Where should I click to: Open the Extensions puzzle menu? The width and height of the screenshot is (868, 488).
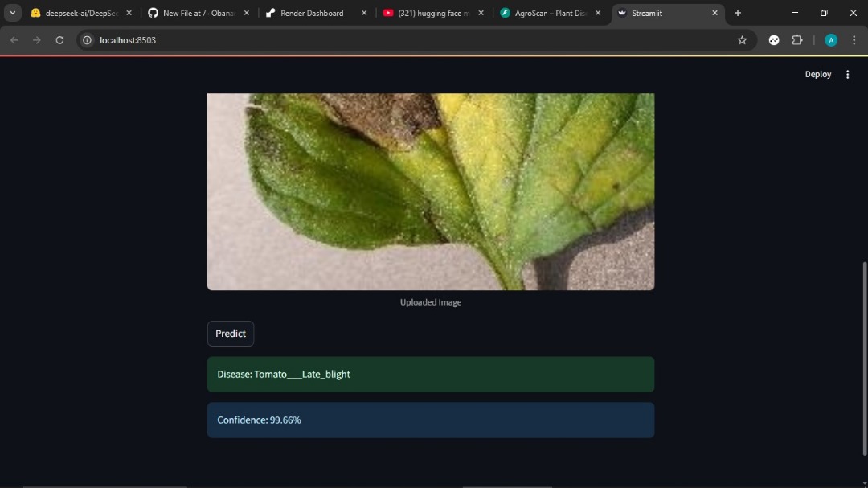click(x=797, y=40)
